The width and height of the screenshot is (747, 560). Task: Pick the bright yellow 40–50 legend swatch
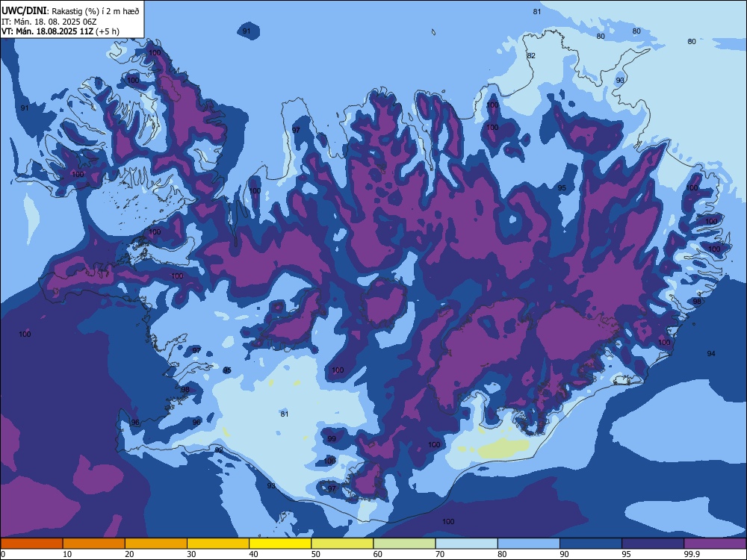(x=280, y=544)
